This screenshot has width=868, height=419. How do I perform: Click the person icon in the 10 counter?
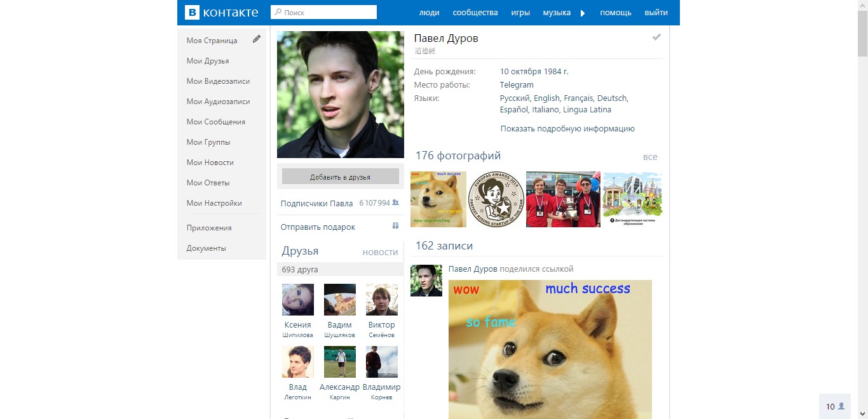click(841, 406)
